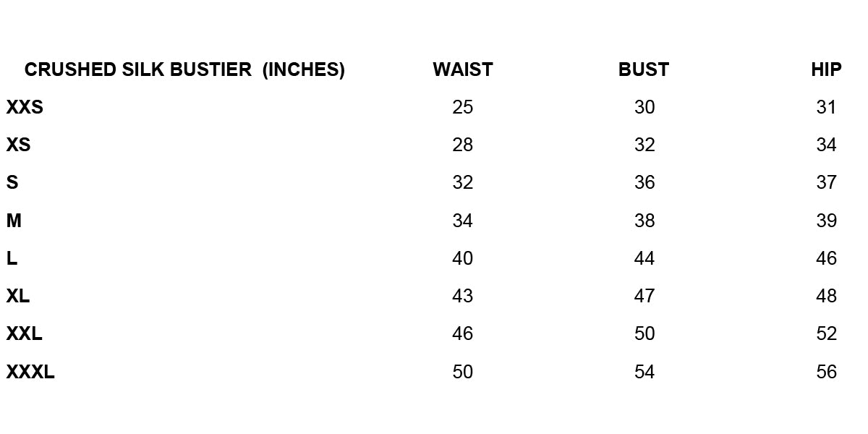This screenshot has width=868, height=434.
Task: Select the XS size label
Action: [x=19, y=145]
